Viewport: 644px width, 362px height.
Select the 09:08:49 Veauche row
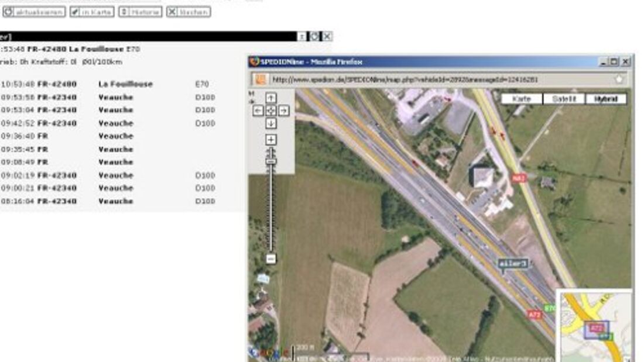(x=109, y=162)
